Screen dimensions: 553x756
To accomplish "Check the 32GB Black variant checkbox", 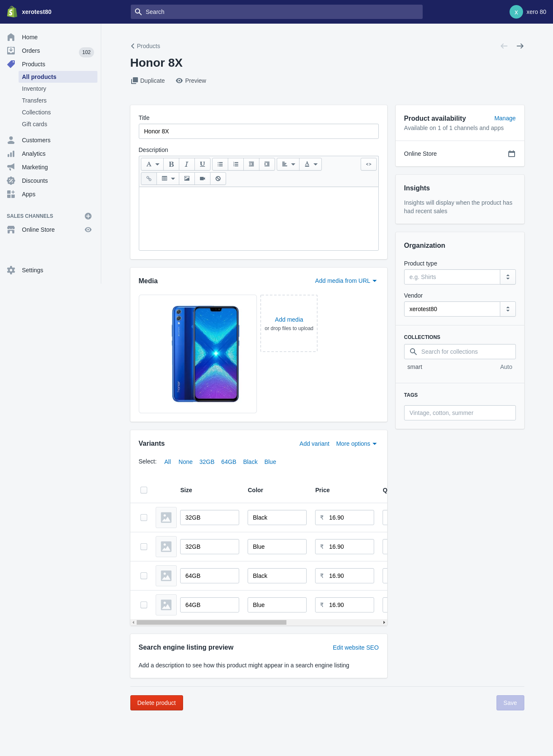I will [144, 518].
